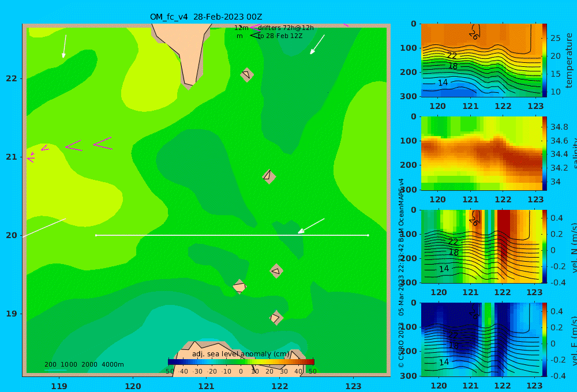Click the 14 contour label in temperature plot

(x=443, y=83)
